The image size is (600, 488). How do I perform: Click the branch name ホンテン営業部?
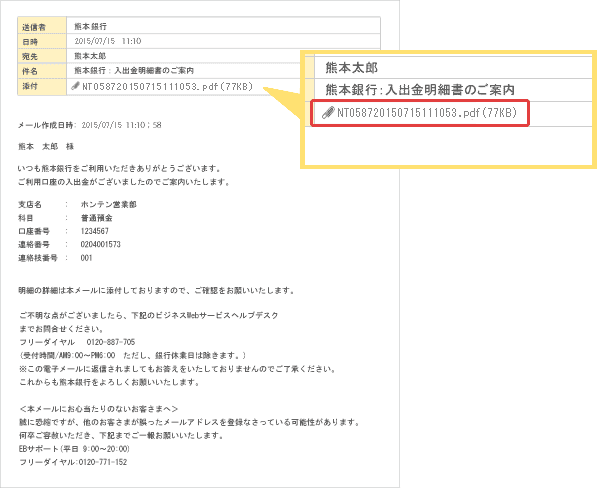(x=109, y=204)
